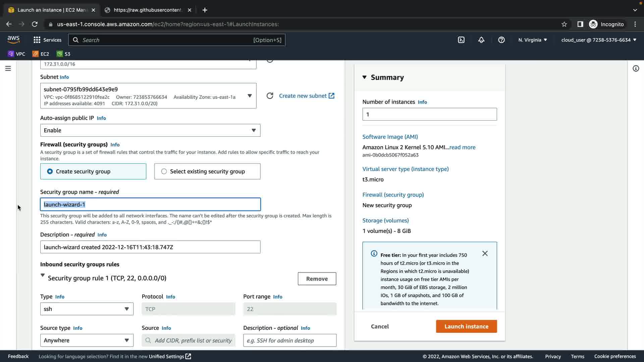Expand the left hamburger navigation menu

click(x=8, y=68)
